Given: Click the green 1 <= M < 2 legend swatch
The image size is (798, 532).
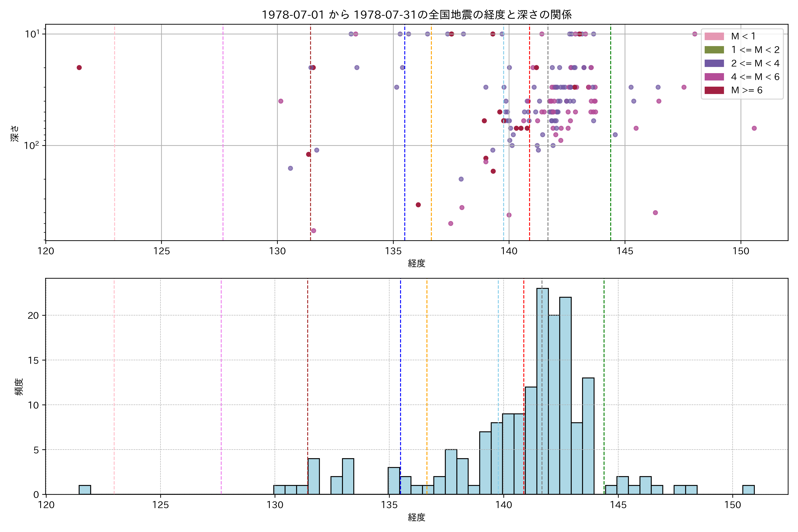Looking at the screenshot, I should click(x=714, y=50).
